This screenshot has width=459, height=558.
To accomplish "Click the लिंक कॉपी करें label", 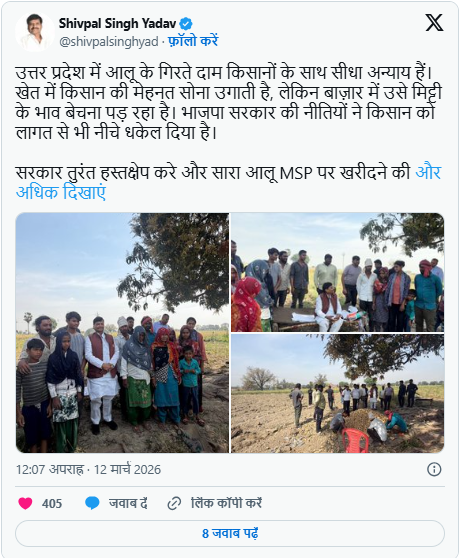I will tap(227, 503).
